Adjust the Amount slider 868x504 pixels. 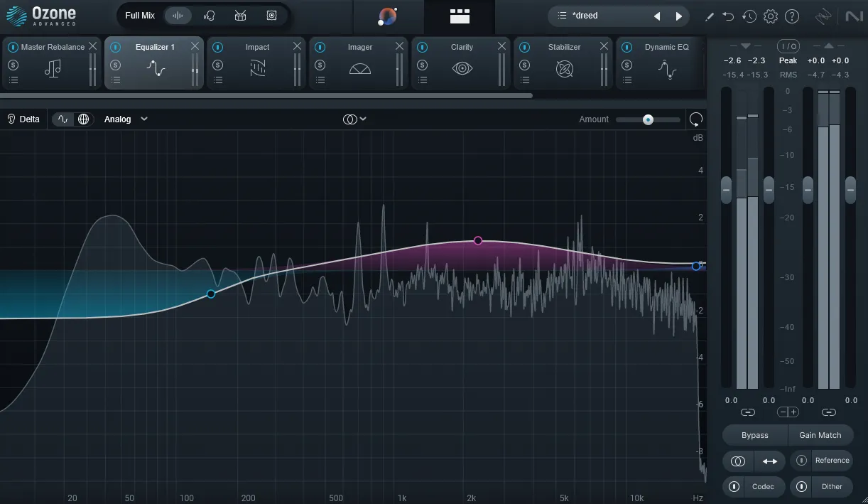[x=648, y=119]
